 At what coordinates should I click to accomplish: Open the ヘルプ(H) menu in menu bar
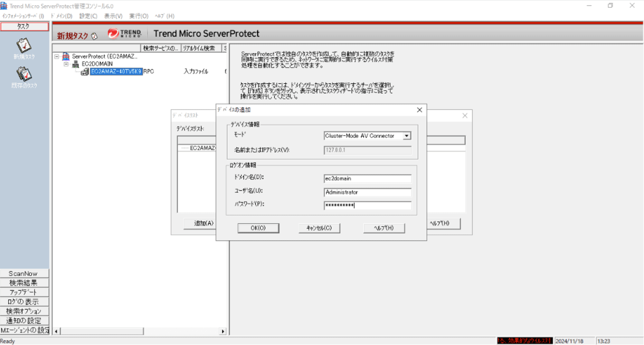pyautogui.click(x=165, y=16)
